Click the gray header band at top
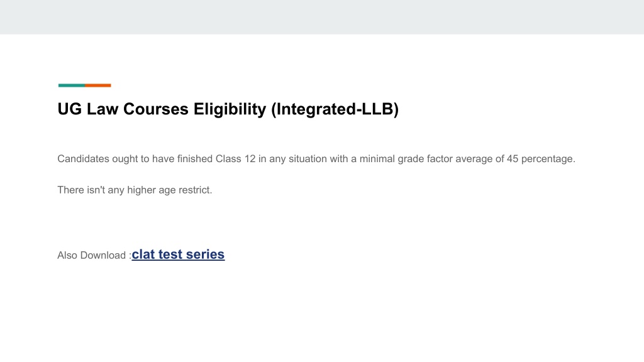Image resolution: width=644 pixels, height=362 pixels. point(322,17)
